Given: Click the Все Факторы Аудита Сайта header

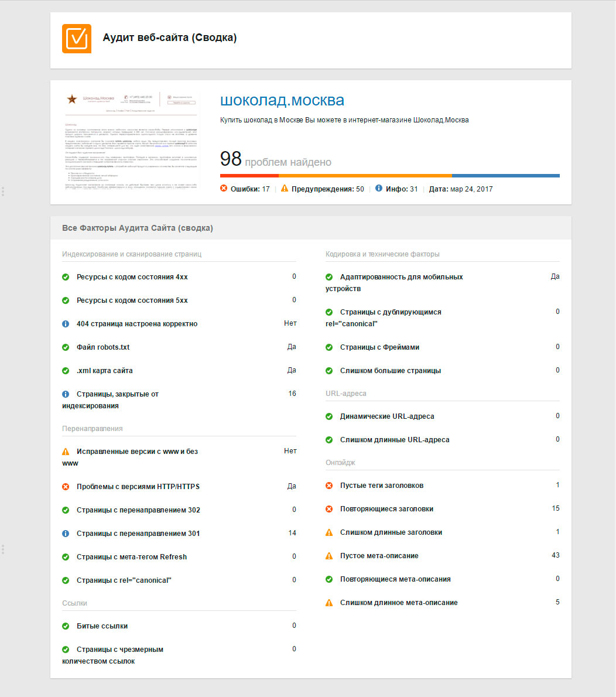Looking at the screenshot, I should 138,228.
